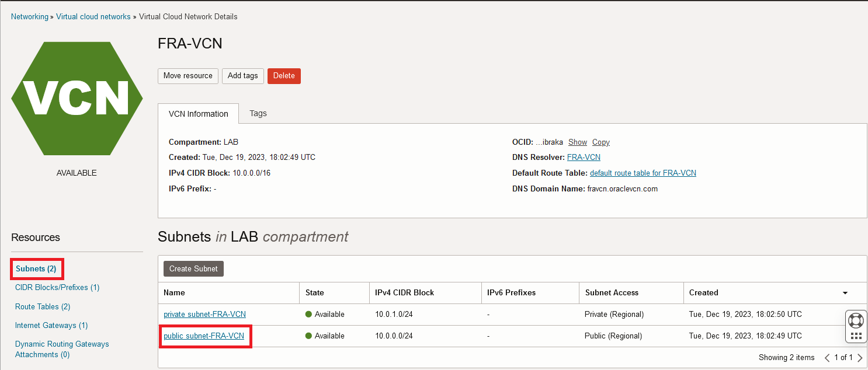Switch to the Tags tab

258,113
